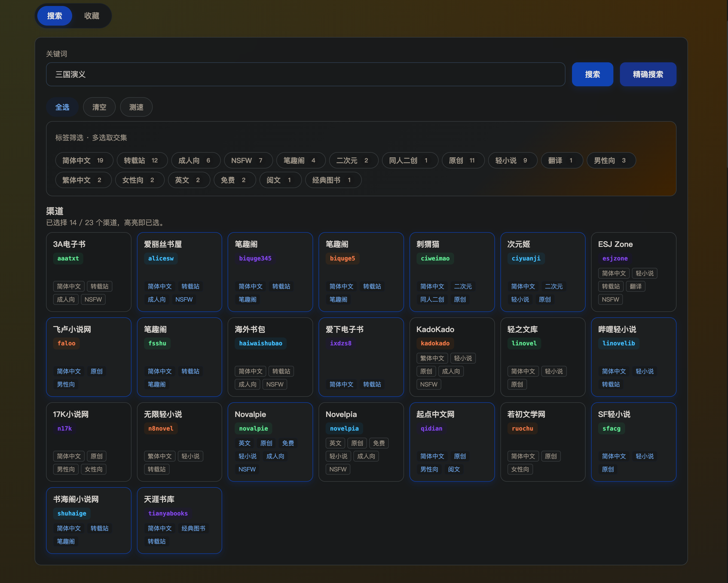Viewport: 728px width, 583px height.
Task: Toggle the 轻小说 filter tag
Action: point(512,160)
